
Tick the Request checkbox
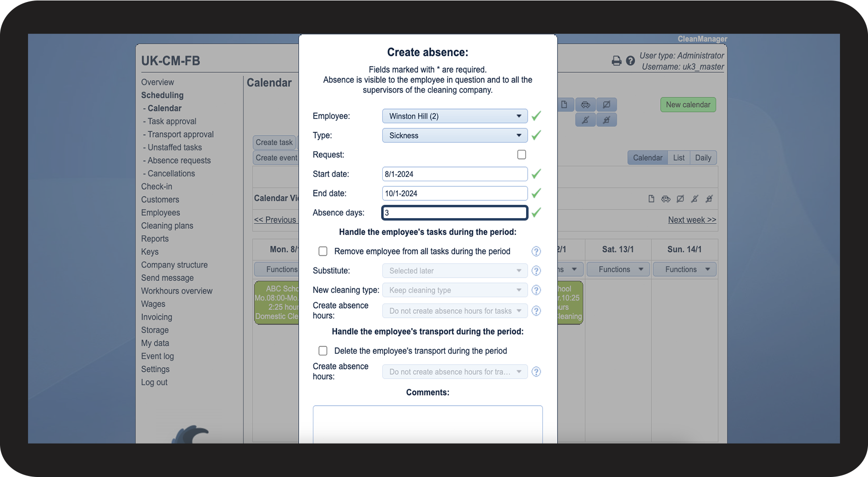[522, 155]
